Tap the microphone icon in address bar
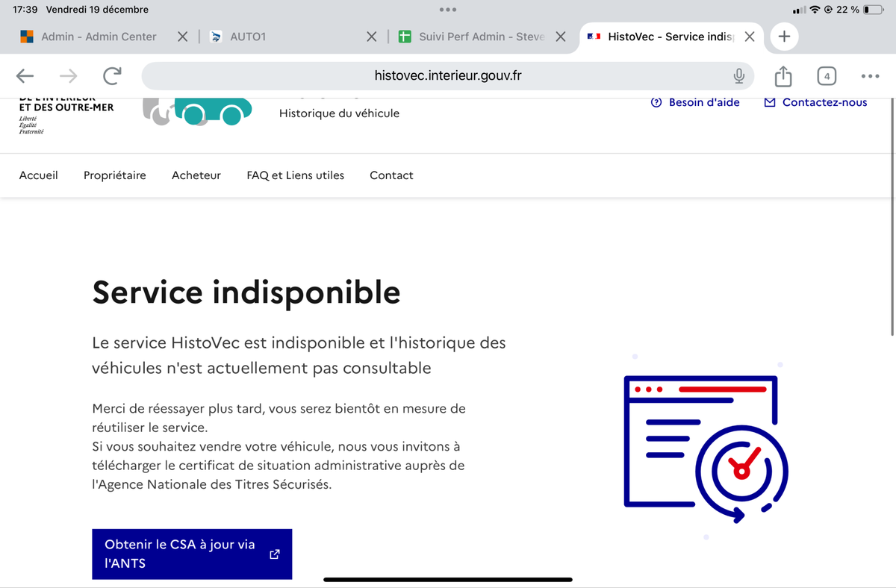 (x=738, y=75)
